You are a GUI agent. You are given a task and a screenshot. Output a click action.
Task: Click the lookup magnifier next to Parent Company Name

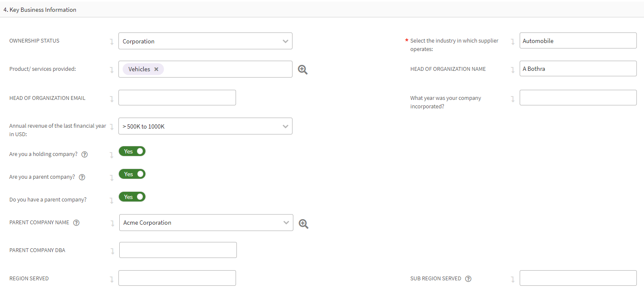tap(303, 224)
